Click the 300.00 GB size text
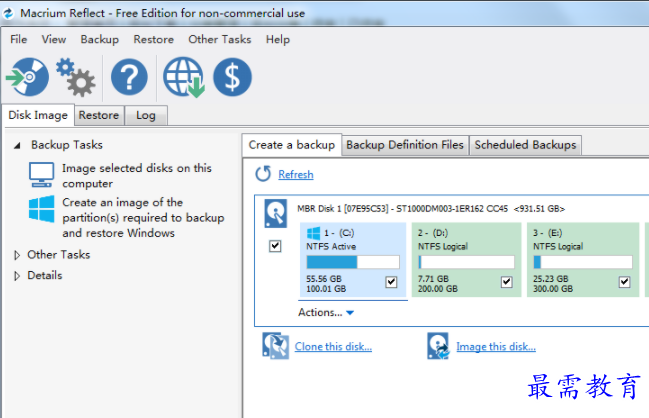Viewport: 649px width, 418px height. tap(553, 289)
